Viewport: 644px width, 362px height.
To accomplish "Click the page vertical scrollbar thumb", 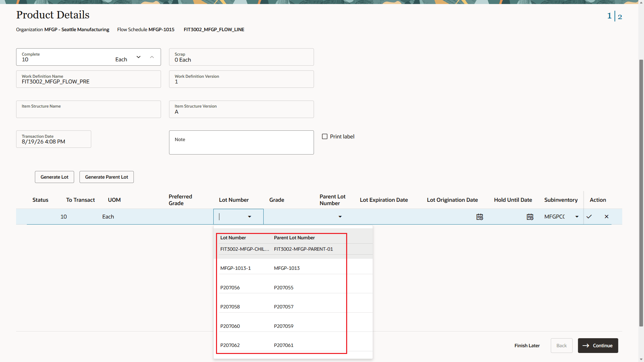I will pyautogui.click(x=641, y=193).
